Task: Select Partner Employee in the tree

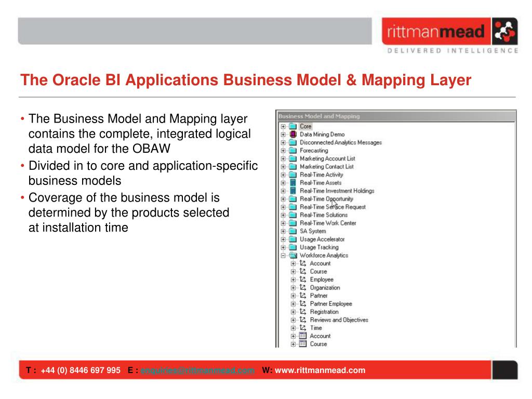Action: (330, 304)
